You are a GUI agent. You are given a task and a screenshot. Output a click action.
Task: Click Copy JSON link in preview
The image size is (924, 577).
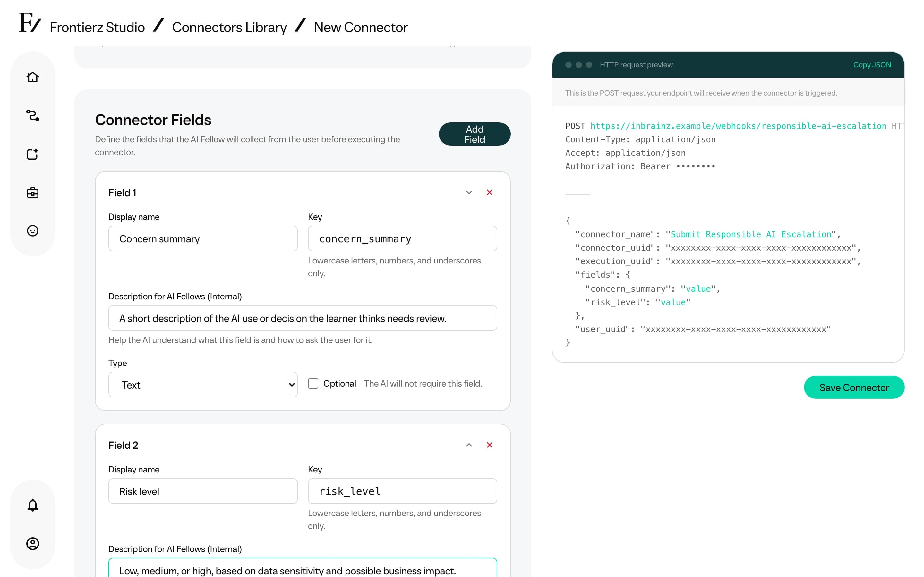(872, 65)
